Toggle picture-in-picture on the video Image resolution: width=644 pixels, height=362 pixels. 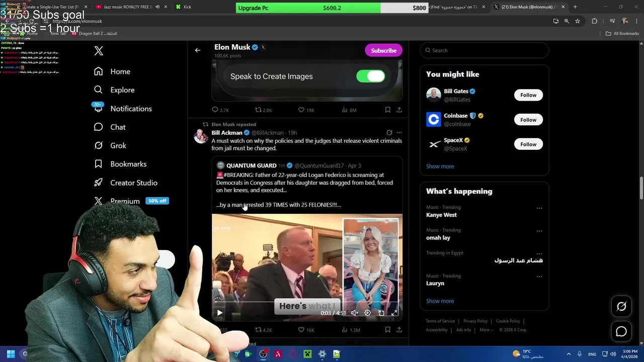pos(381,313)
